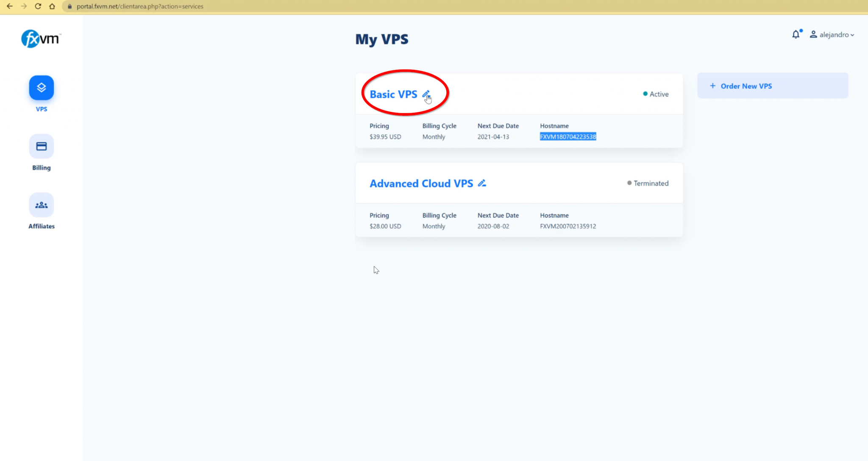The image size is (868, 461).
Task: Open the Basic VPS details link
Action: click(393, 94)
